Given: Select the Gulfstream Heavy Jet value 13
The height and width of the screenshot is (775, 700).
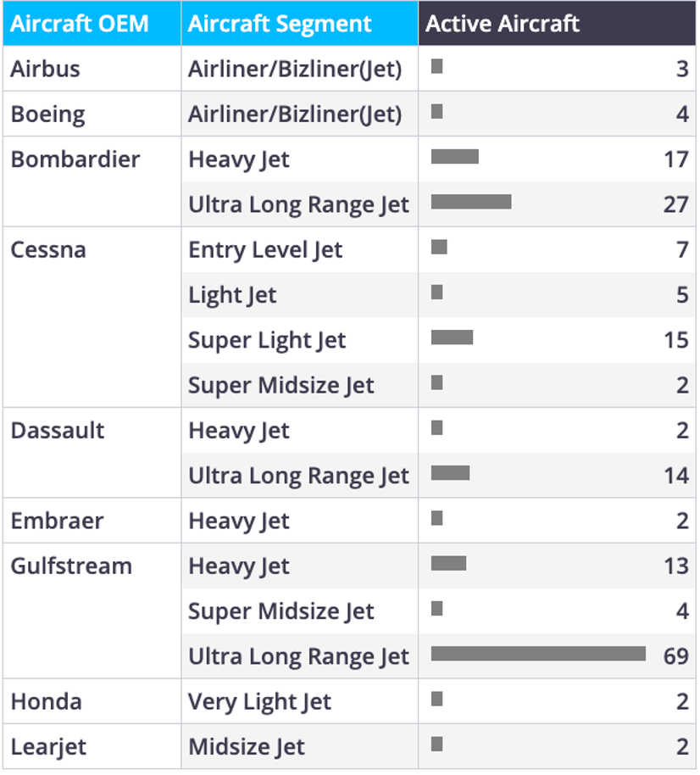Looking at the screenshot, I should (675, 566).
